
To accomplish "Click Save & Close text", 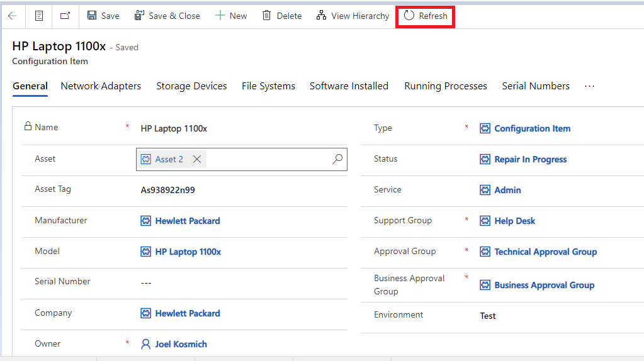I will pyautogui.click(x=174, y=16).
